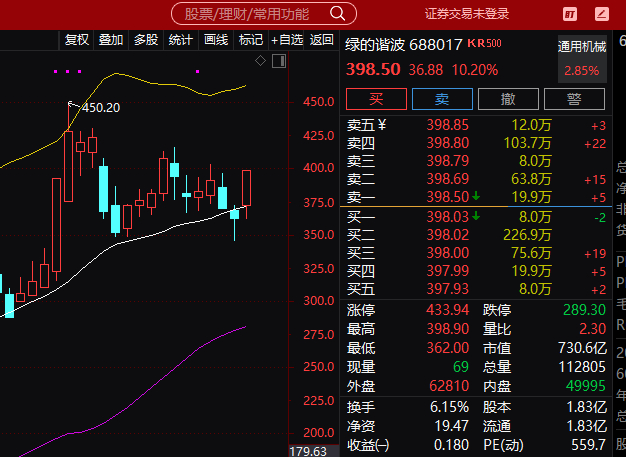Click 涨停 value 433.94
The image size is (626, 457).
click(x=448, y=309)
